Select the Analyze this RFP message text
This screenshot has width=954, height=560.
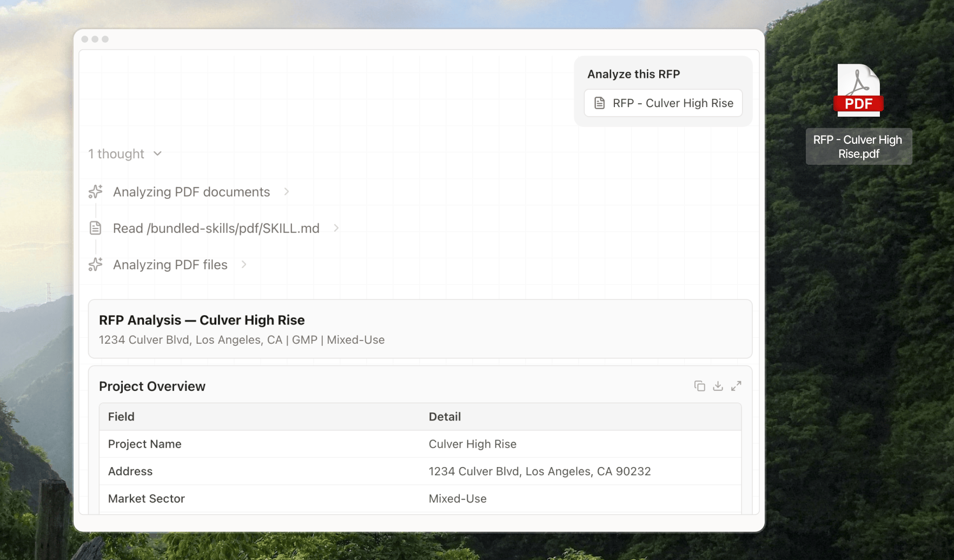point(634,74)
